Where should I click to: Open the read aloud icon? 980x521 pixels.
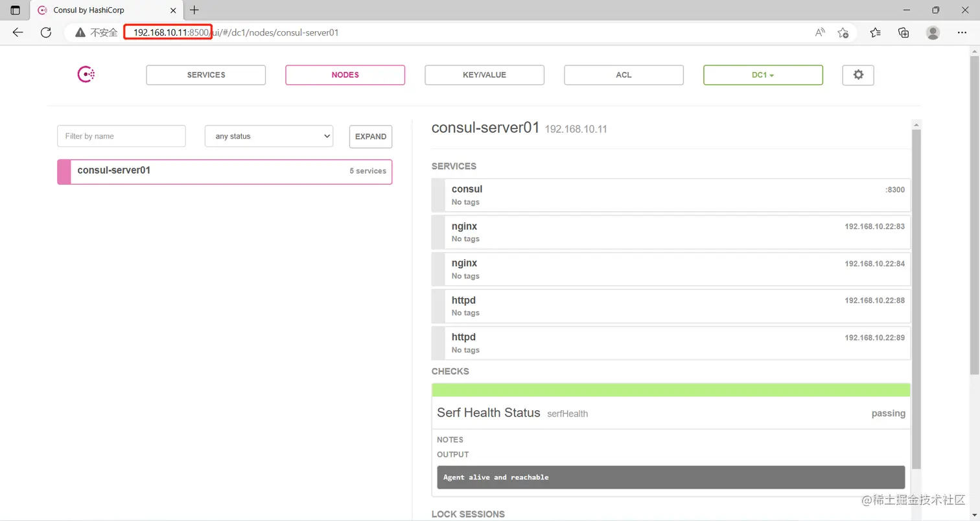coord(820,32)
